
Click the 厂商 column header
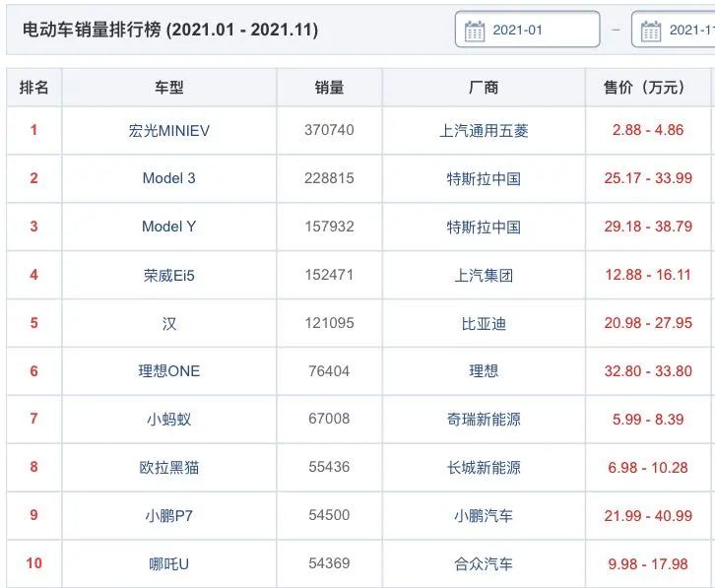484,87
